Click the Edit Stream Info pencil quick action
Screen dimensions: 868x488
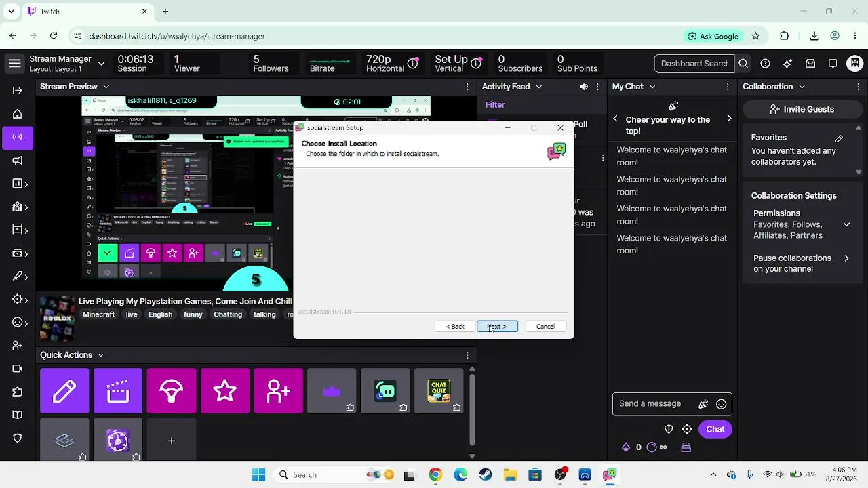(x=64, y=391)
